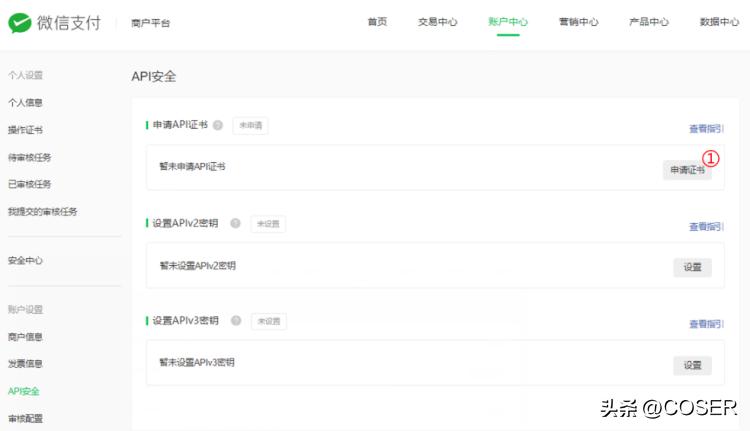Select 待审核任务 in sidebar

pos(30,157)
